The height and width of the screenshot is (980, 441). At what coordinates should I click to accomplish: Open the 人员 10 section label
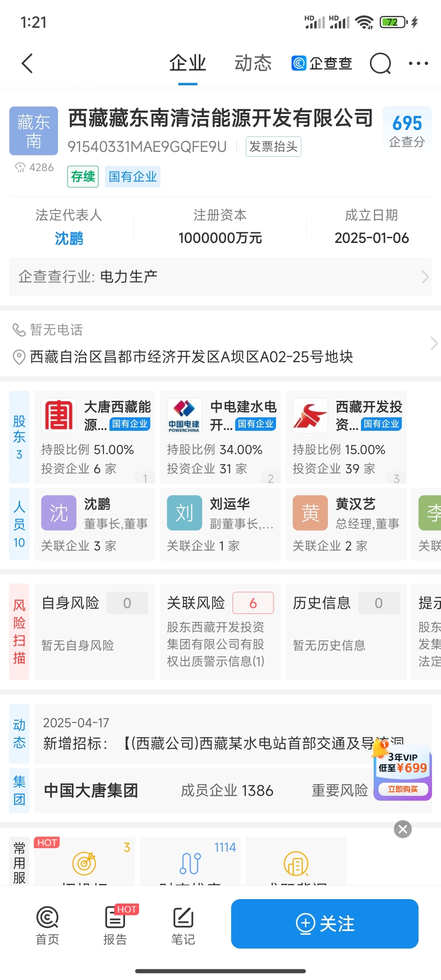point(19,524)
